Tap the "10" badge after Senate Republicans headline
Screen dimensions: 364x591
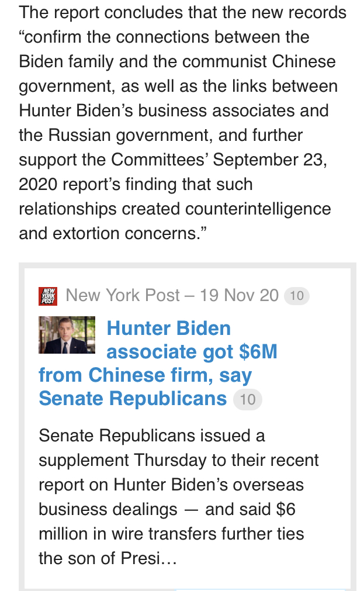coord(248,400)
